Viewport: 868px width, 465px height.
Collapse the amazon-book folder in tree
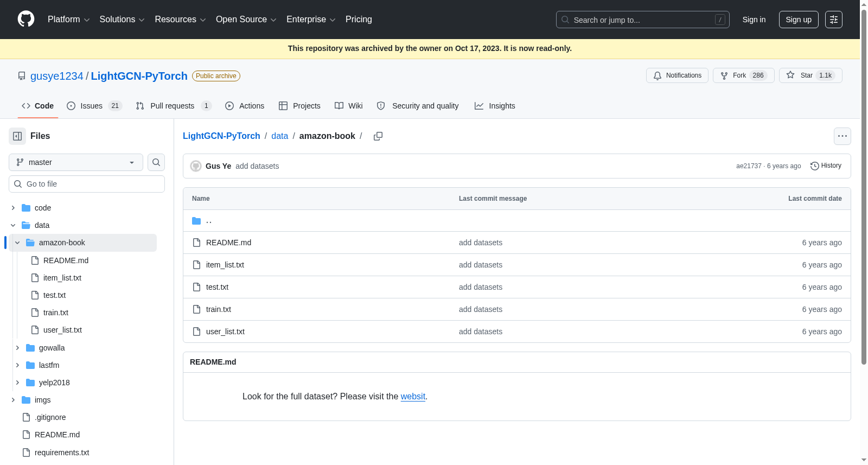[x=17, y=243]
